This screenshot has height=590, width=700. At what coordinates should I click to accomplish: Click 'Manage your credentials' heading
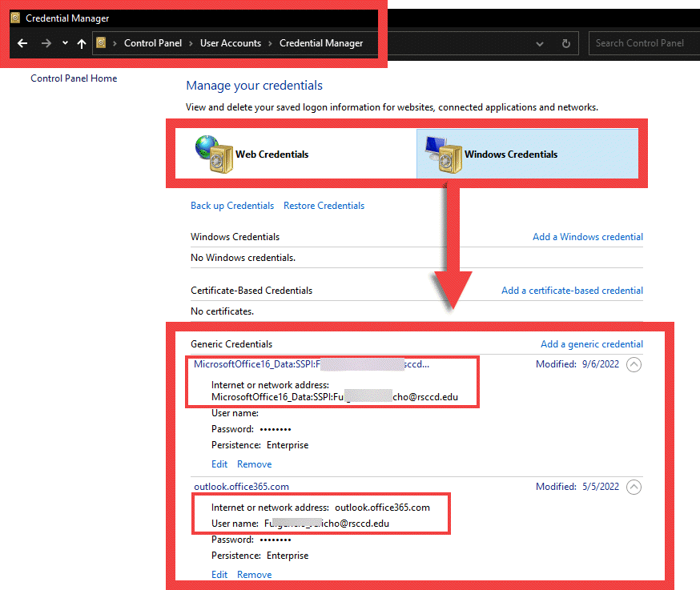click(254, 85)
